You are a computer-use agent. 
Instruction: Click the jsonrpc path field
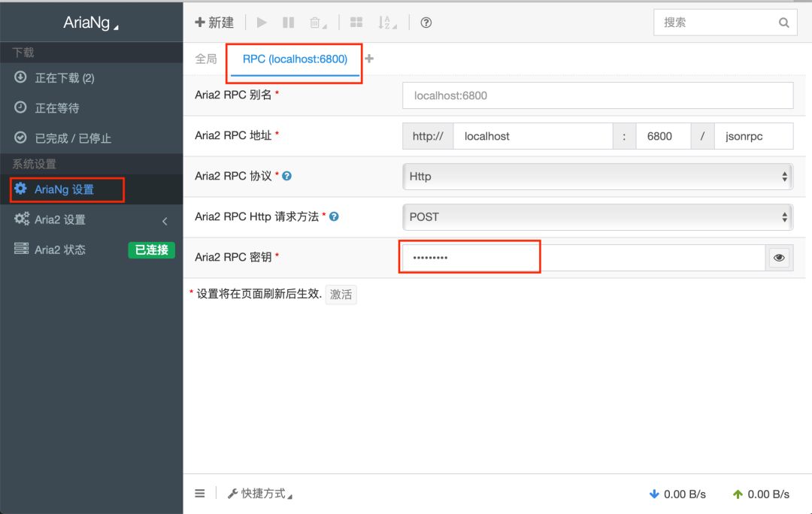pos(753,136)
